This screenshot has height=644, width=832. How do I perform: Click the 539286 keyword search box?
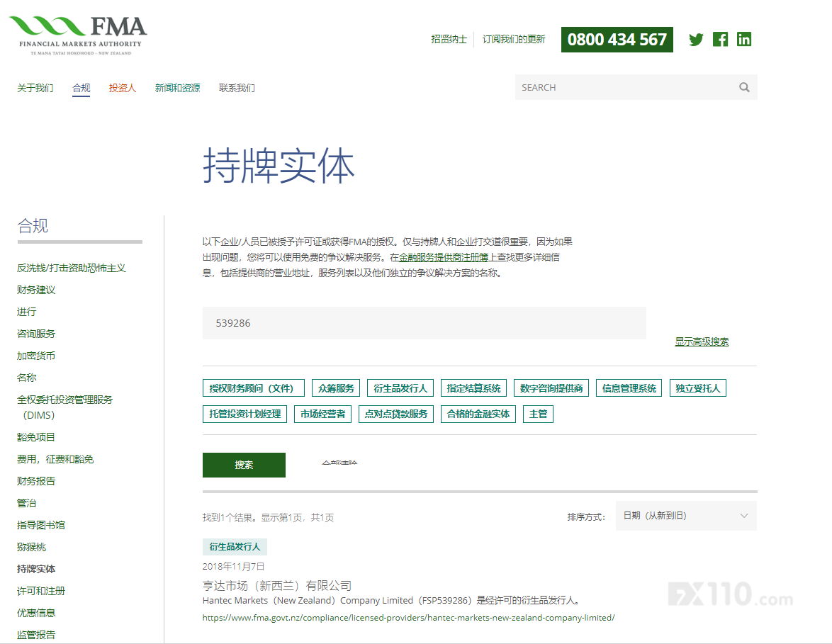tap(424, 323)
